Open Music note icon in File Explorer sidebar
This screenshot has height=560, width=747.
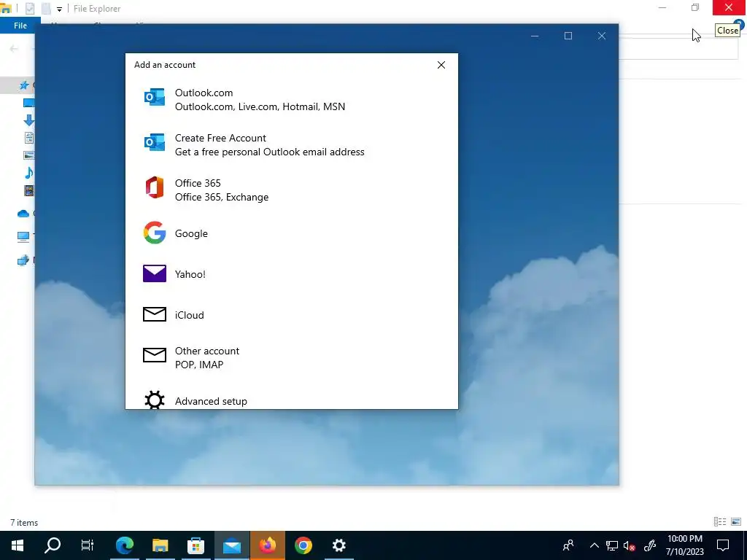[x=28, y=172]
